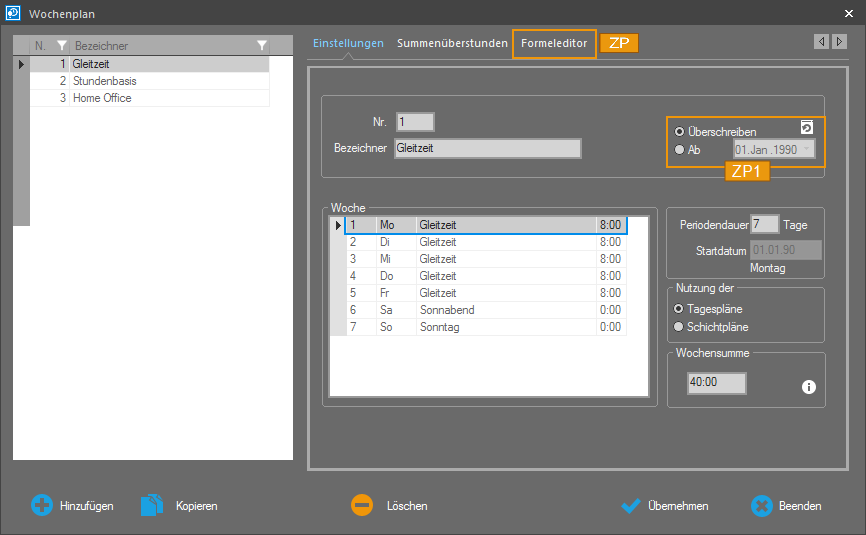The image size is (866, 535).
Task: Click the Periodendauer input field
Action: pyautogui.click(x=764, y=224)
